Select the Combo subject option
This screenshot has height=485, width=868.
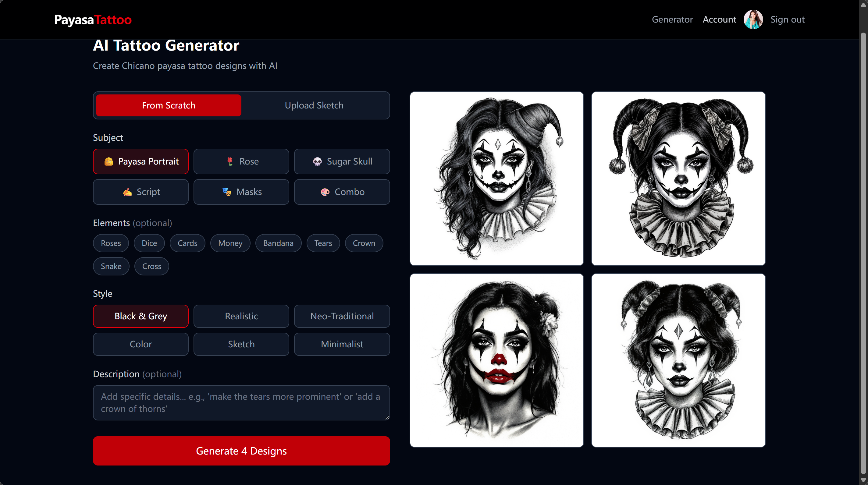coord(342,192)
